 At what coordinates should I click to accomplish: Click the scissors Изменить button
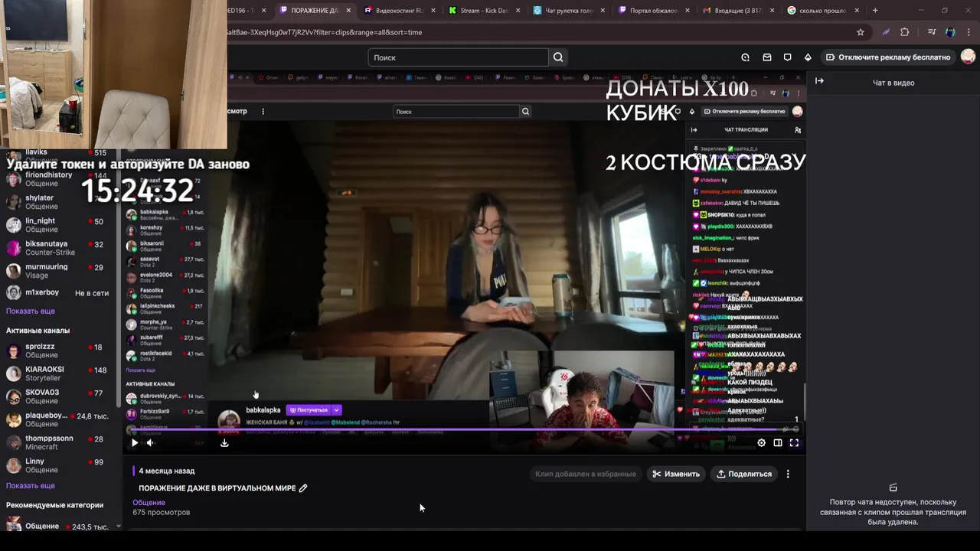click(x=675, y=474)
